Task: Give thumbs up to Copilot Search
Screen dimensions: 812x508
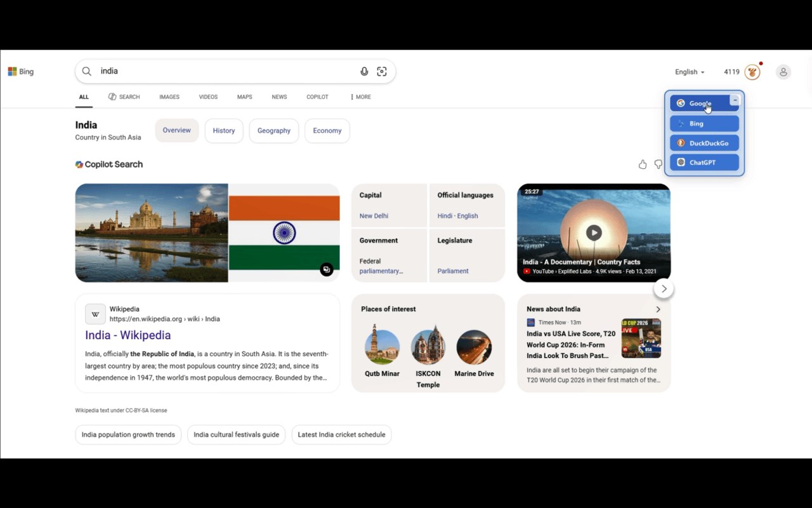Action: click(x=643, y=164)
